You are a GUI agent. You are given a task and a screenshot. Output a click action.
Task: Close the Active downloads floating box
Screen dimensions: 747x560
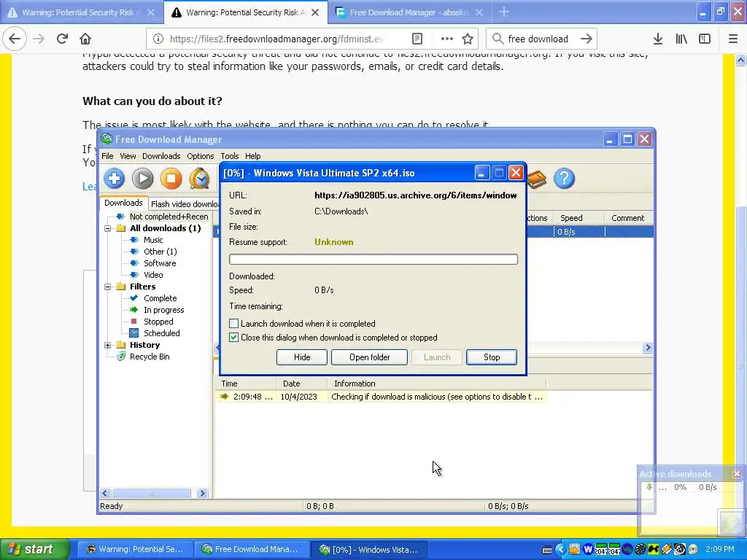(737, 473)
